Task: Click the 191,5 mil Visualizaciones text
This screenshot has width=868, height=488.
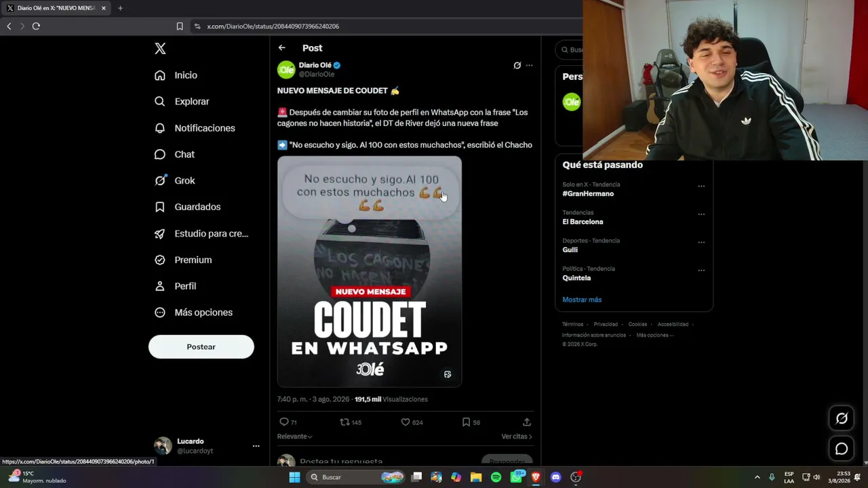Action: click(391, 399)
